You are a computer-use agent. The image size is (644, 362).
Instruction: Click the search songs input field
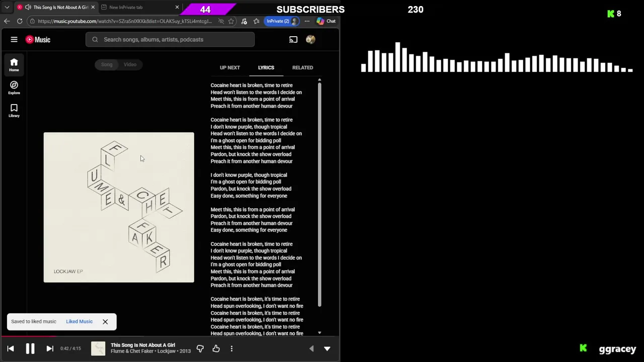point(170,40)
